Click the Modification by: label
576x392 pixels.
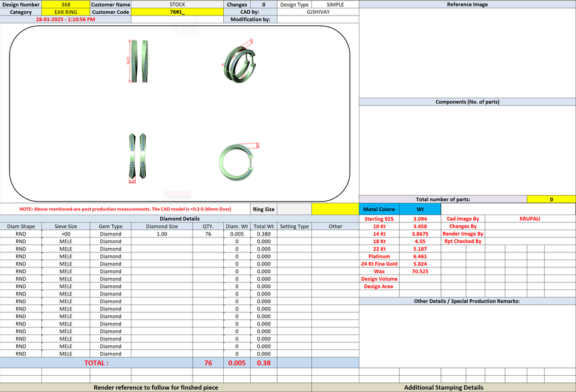click(251, 19)
